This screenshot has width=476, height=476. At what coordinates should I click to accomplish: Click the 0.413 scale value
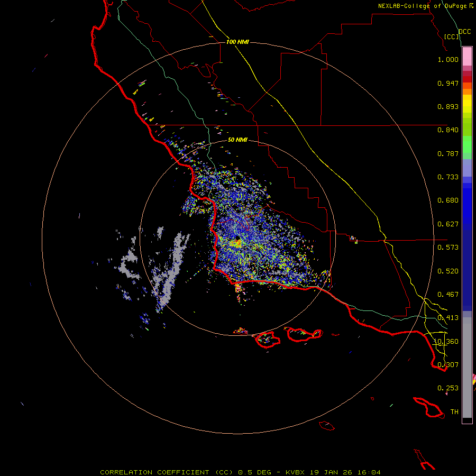click(x=448, y=318)
